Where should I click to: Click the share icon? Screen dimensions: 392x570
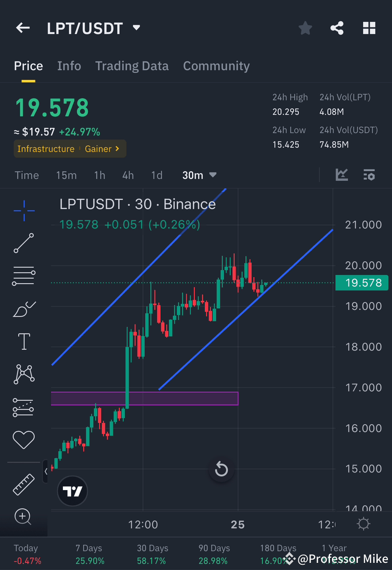tap(337, 28)
